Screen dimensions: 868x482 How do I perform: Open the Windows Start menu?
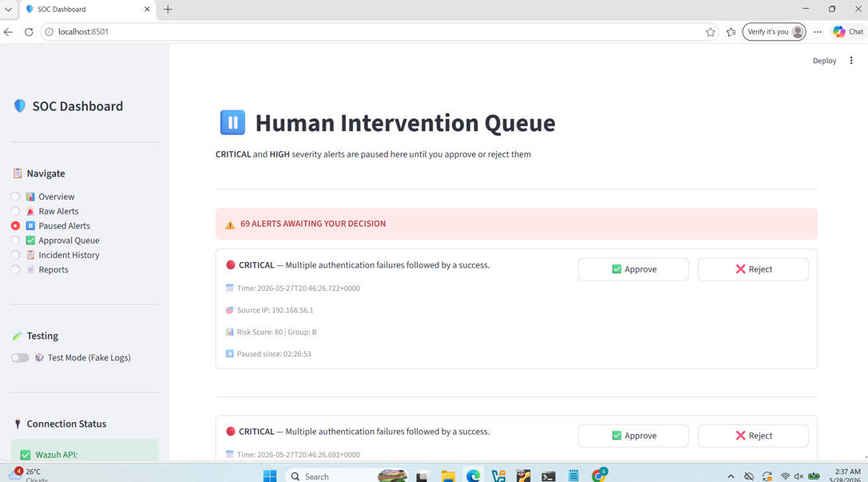click(x=270, y=476)
